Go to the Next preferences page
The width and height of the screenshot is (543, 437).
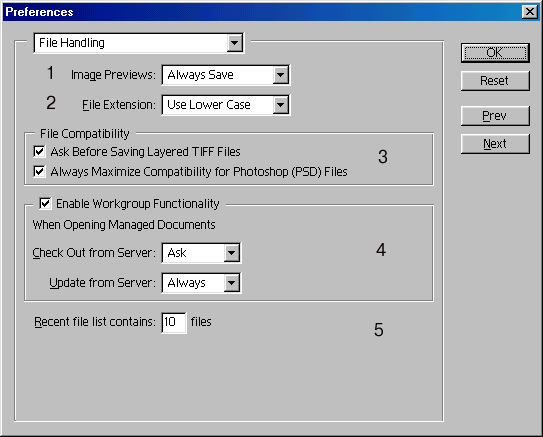click(x=495, y=144)
